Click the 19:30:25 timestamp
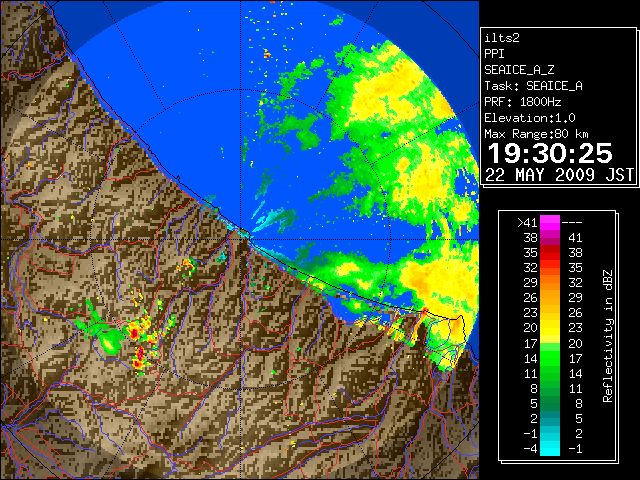The width and height of the screenshot is (640, 480). [550, 153]
